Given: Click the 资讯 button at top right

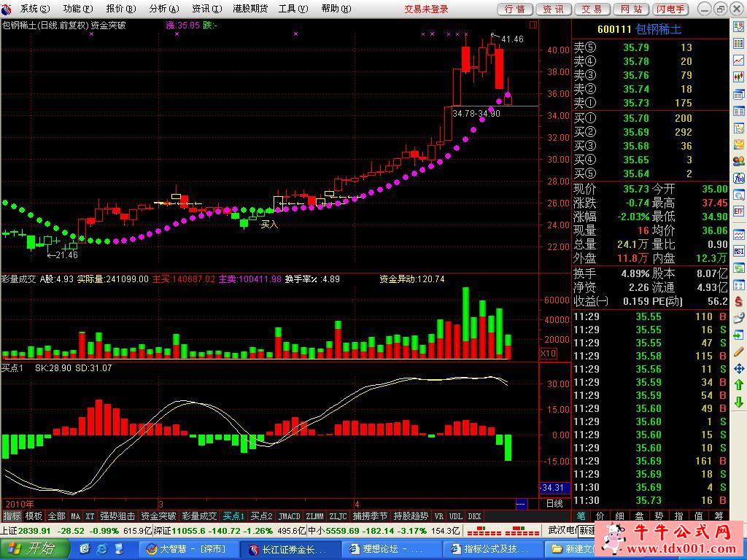Looking at the screenshot, I should pos(554,9).
